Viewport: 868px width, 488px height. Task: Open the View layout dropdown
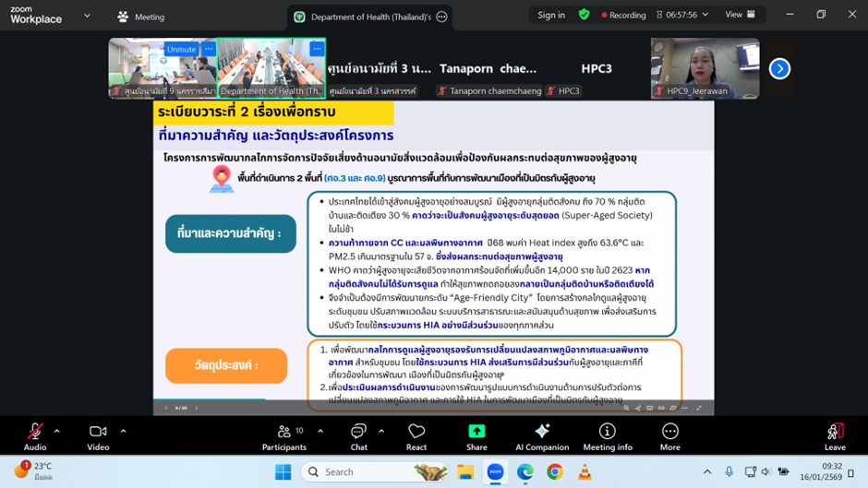coord(740,15)
